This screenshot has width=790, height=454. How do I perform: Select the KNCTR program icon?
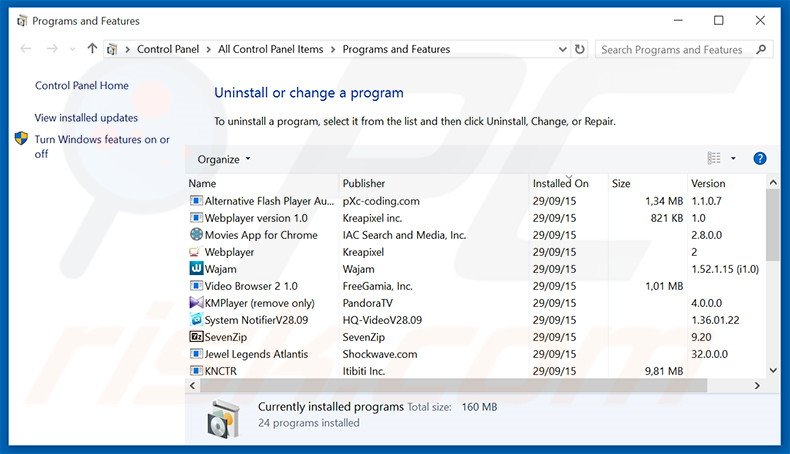(x=196, y=371)
